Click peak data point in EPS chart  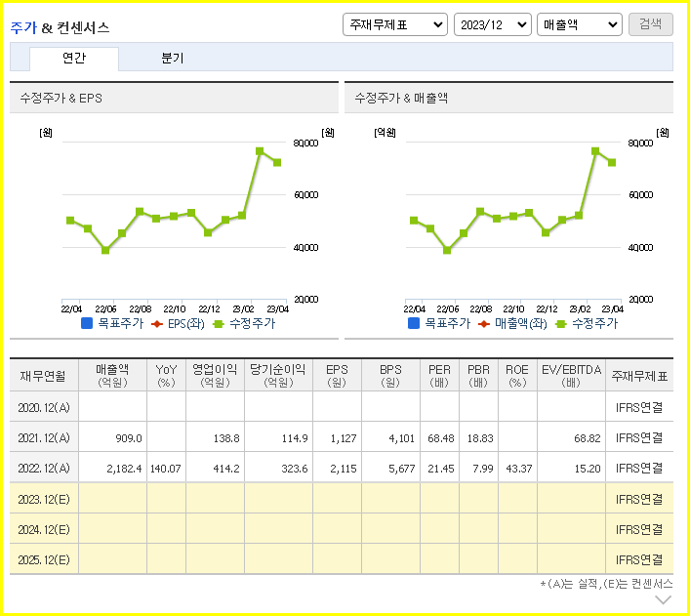[260, 151]
